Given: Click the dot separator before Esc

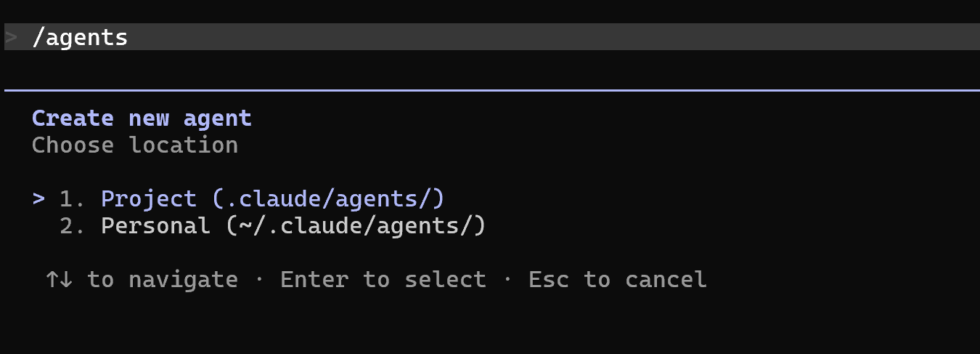Looking at the screenshot, I should coord(507,280).
